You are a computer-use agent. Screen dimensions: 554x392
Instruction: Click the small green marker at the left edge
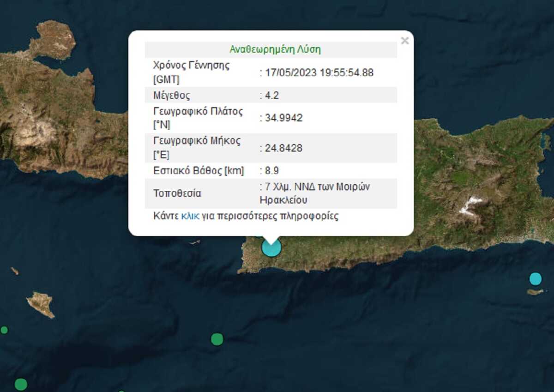point(4,330)
